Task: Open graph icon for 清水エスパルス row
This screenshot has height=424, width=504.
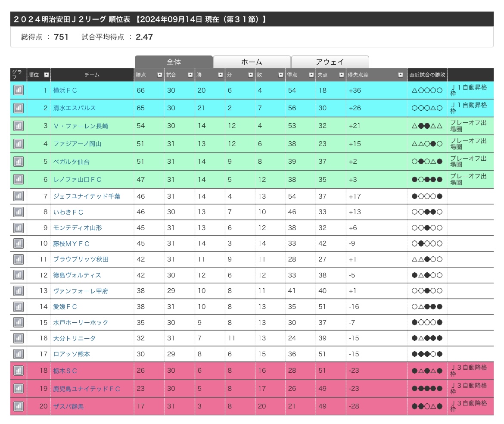Action: click(19, 108)
